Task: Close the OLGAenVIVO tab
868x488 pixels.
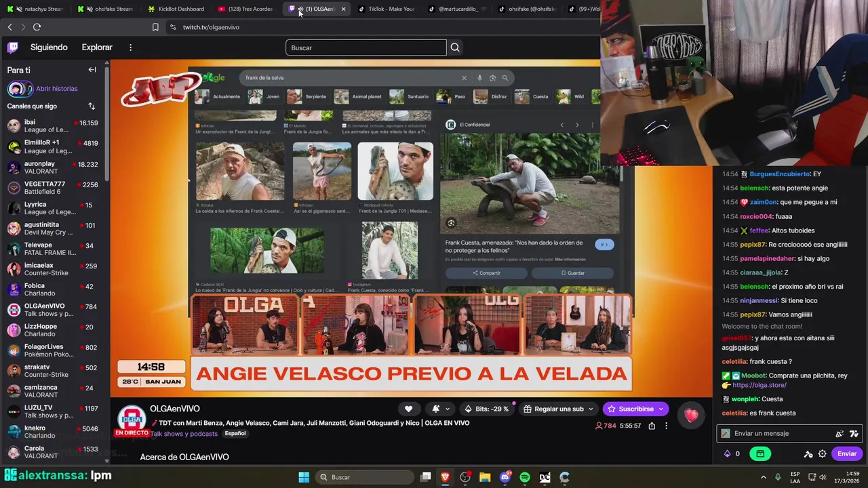Action: click(343, 9)
